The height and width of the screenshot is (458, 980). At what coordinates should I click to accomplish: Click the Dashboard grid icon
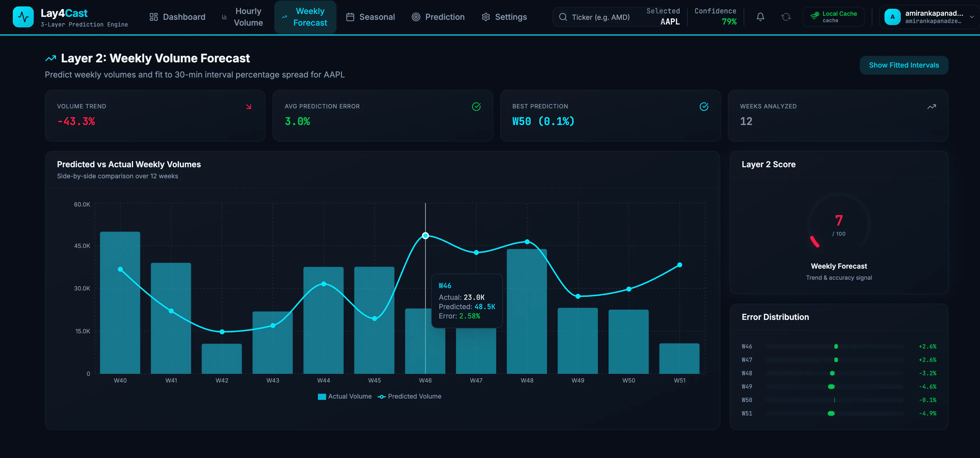click(x=154, y=17)
